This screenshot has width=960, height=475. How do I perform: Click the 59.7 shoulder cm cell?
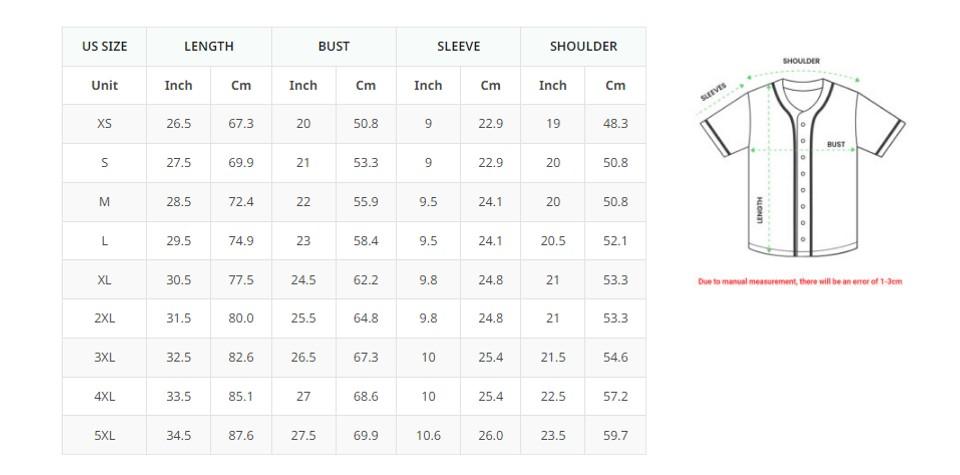click(x=615, y=436)
